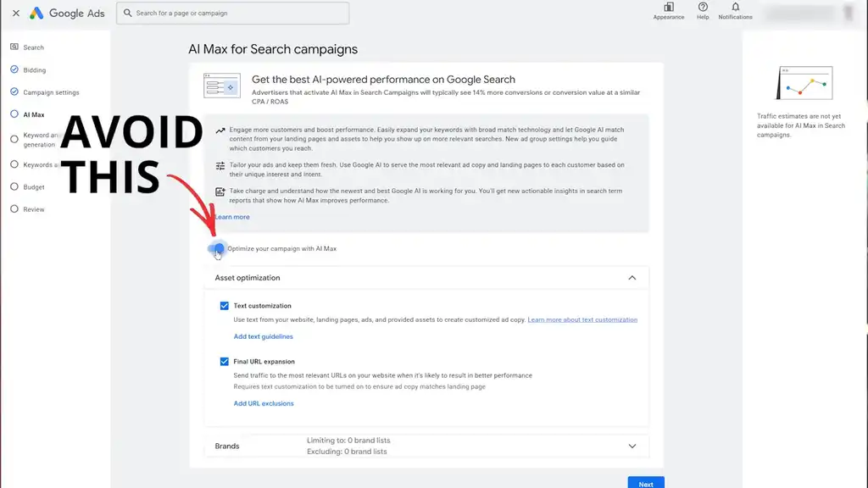Click the Campaign settings checkmark icon

[14, 91]
